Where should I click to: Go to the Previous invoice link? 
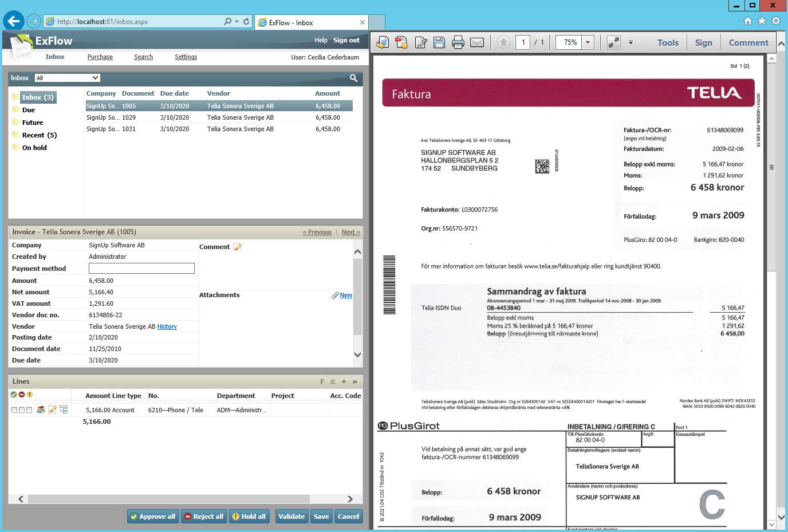point(317,232)
